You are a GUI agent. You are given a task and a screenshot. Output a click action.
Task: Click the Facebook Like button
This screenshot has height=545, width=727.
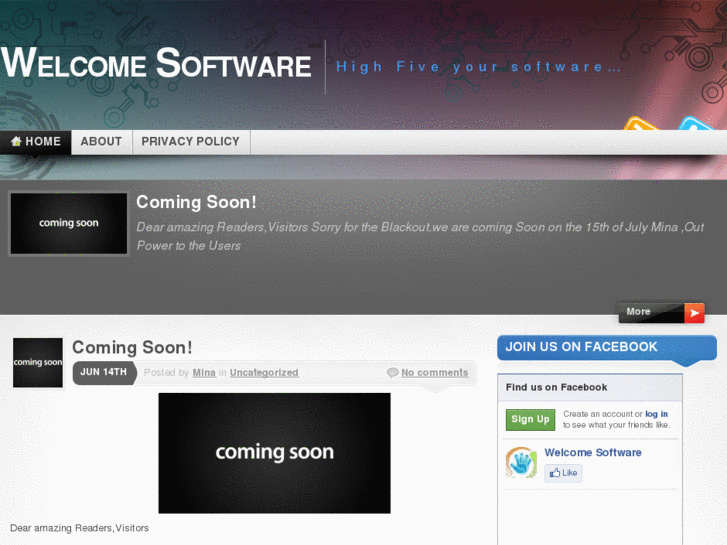[563, 473]
